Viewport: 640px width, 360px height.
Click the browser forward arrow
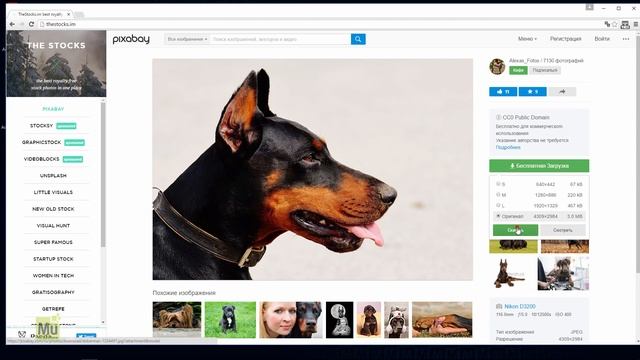coord(21,24)
